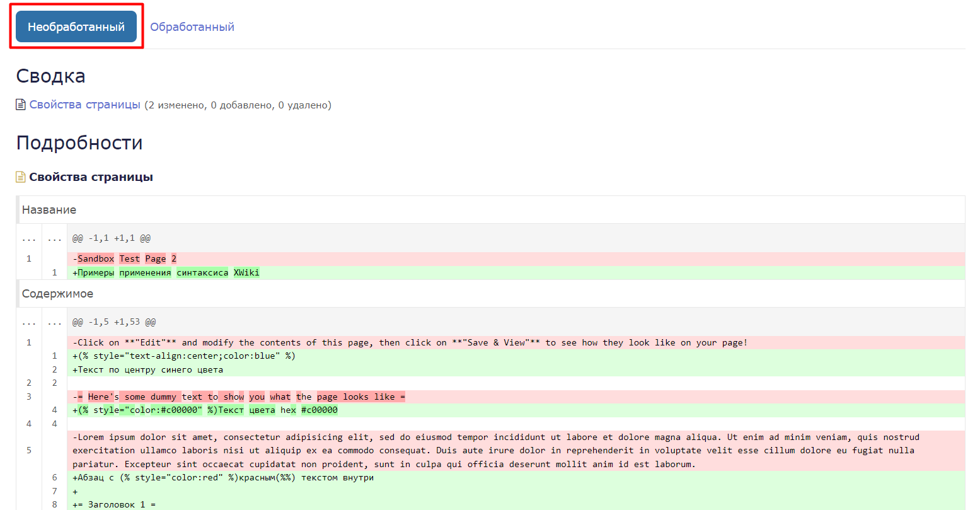
Task: Click added line Заголовок 1
Action: 516,504
